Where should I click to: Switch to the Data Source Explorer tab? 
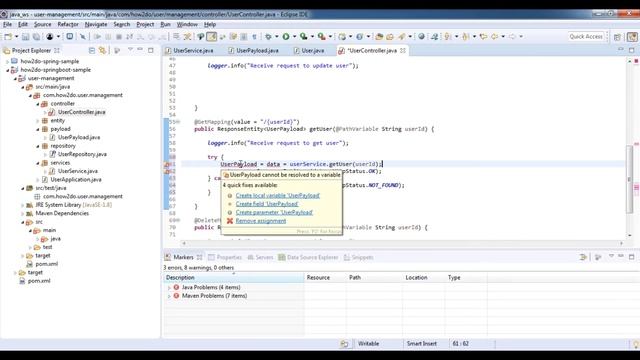click(309, 257)
